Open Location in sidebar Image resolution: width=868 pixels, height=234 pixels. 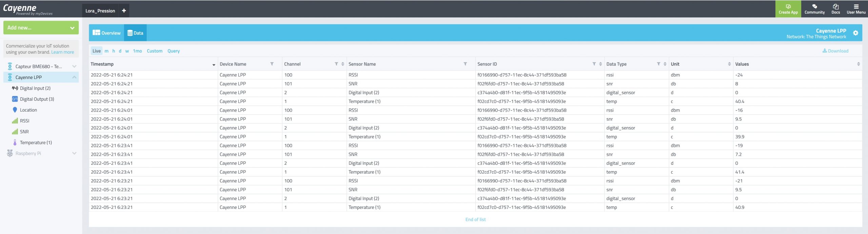28,110
